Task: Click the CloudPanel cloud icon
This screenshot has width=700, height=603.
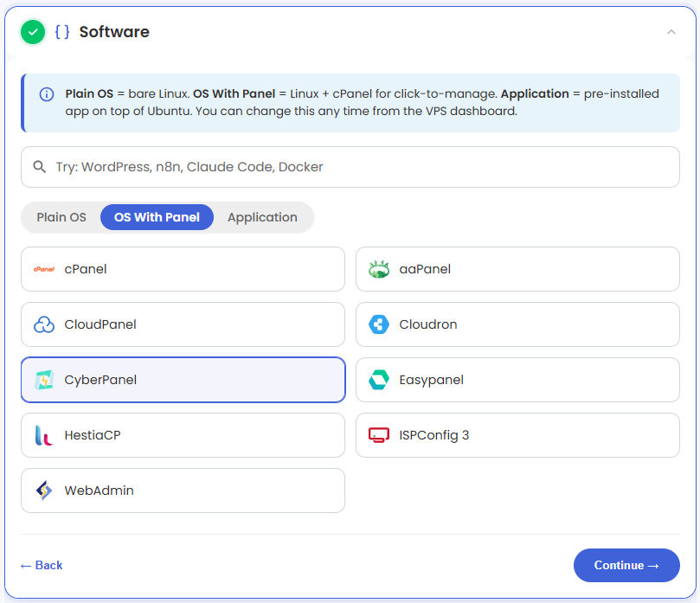Action: pyautogui.click(x=44, y=324)
